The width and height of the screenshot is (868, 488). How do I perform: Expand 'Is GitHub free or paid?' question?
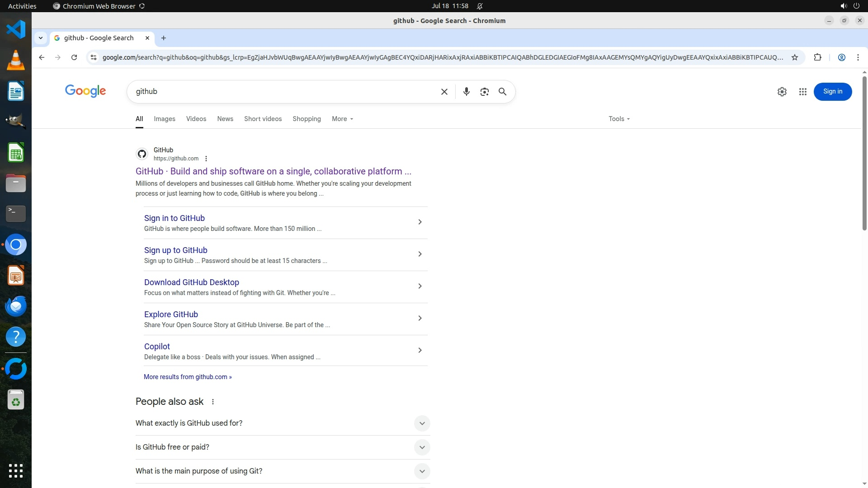(x=421, y=447)
